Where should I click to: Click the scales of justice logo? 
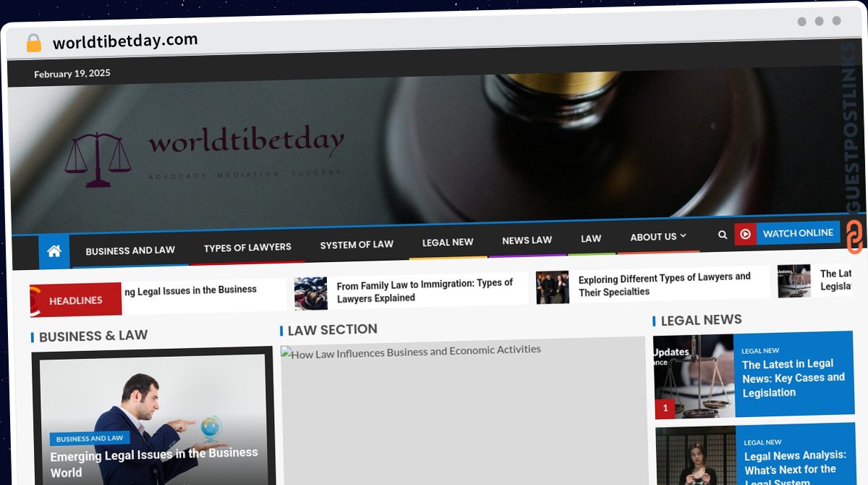98,158
